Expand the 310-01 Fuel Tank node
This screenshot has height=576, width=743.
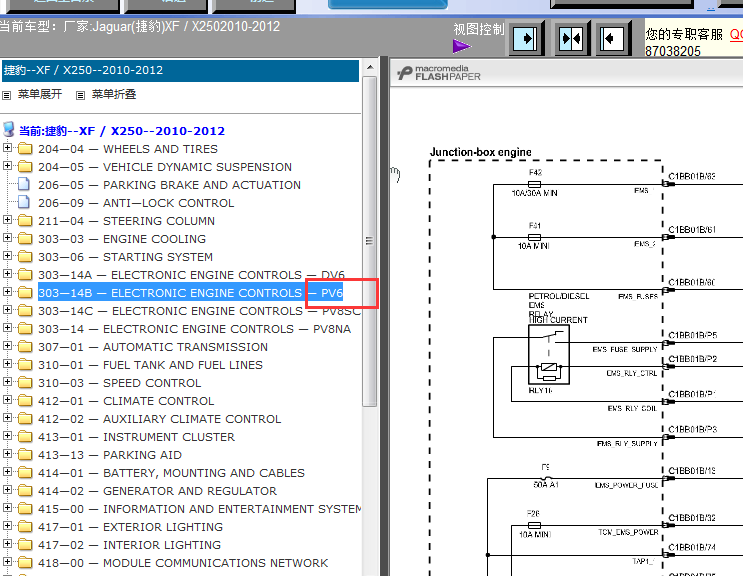(7, 364)
